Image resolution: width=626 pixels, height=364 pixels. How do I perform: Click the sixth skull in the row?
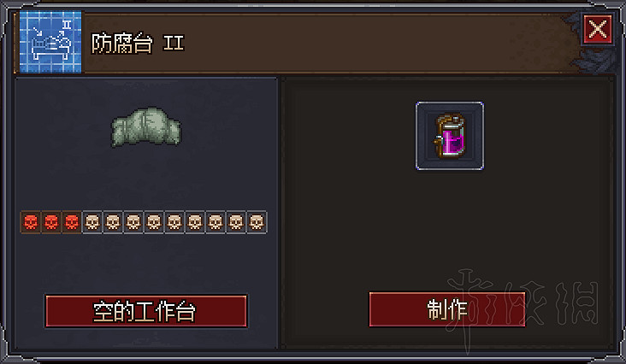(133, 222)
